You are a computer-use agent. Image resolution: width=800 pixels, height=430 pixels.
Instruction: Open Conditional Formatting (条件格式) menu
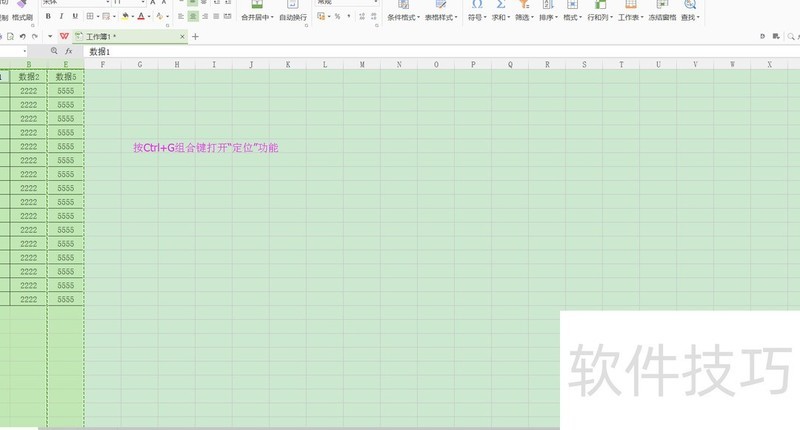(x=403, y=11)
